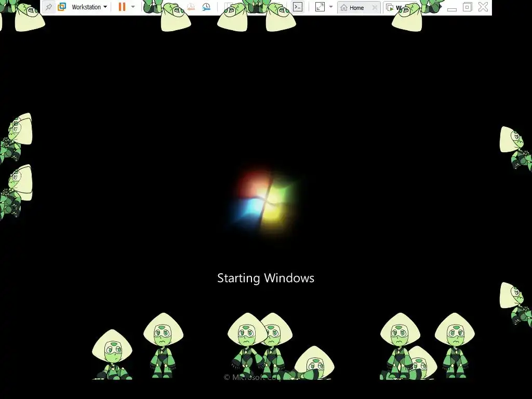Select the running VM tab icon
532x399 pixels.
(390, 7)
